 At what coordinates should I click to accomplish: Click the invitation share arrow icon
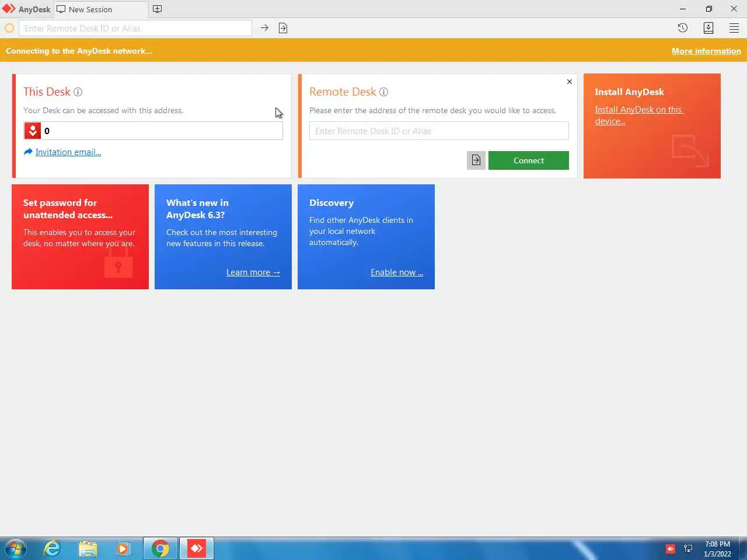28,152
